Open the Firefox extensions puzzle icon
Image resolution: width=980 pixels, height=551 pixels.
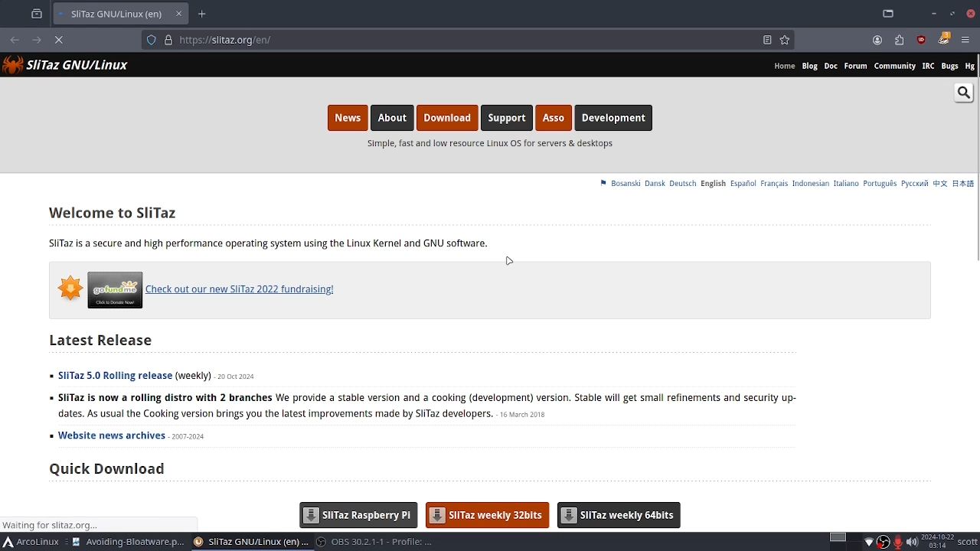tap(900, 40)
